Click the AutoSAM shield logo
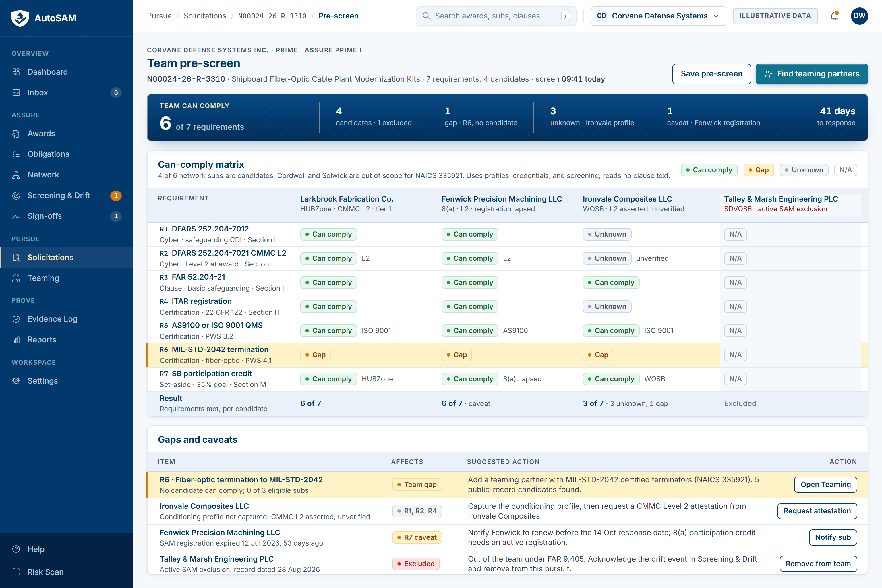 point(20,18)
